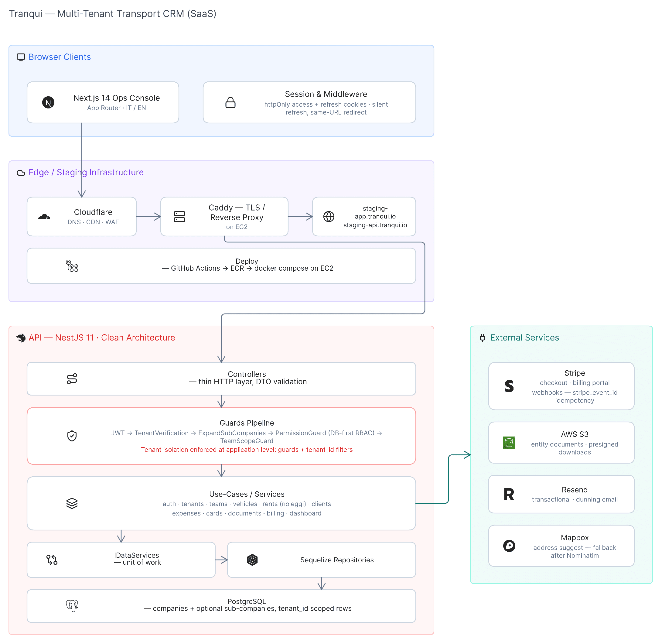Click the plug icon beside External Services
The height and width of the screenshot is (644, 662).
click(483, 338)
